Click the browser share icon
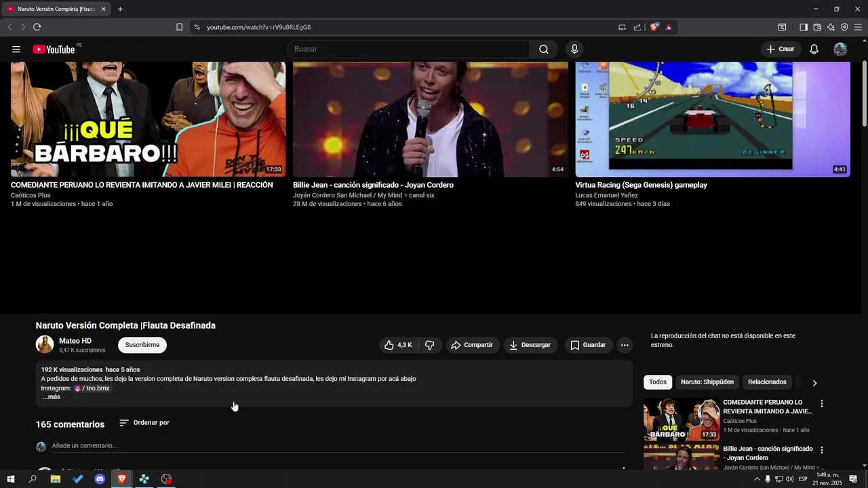Image resolution: width=868 pixels, height=488 pixels. (637, 27)
